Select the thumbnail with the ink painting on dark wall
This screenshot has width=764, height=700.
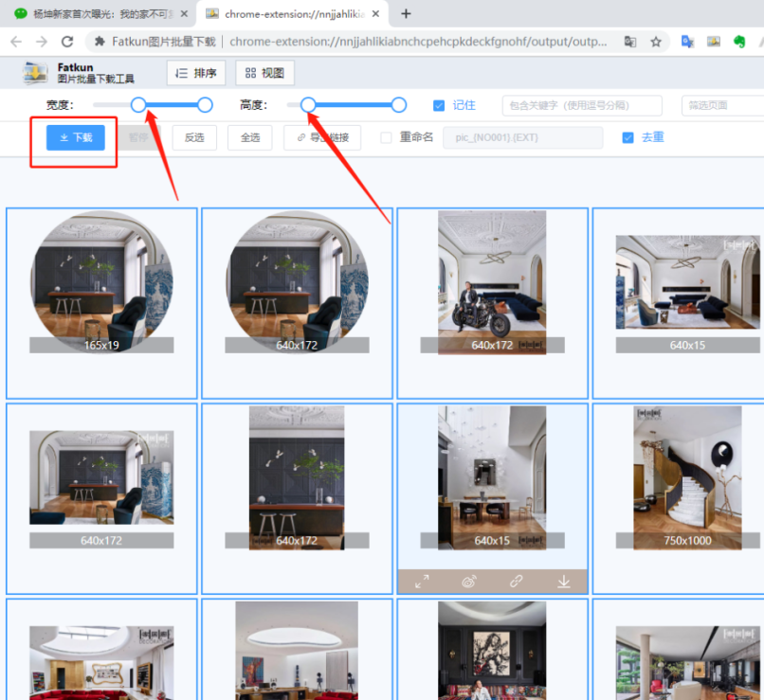coord(492,650)
